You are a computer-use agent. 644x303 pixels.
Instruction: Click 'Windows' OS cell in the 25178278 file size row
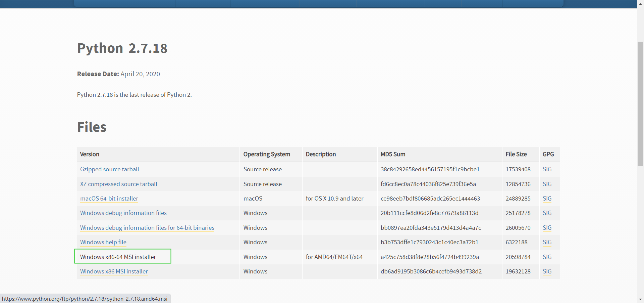click(x=255, y=213)
